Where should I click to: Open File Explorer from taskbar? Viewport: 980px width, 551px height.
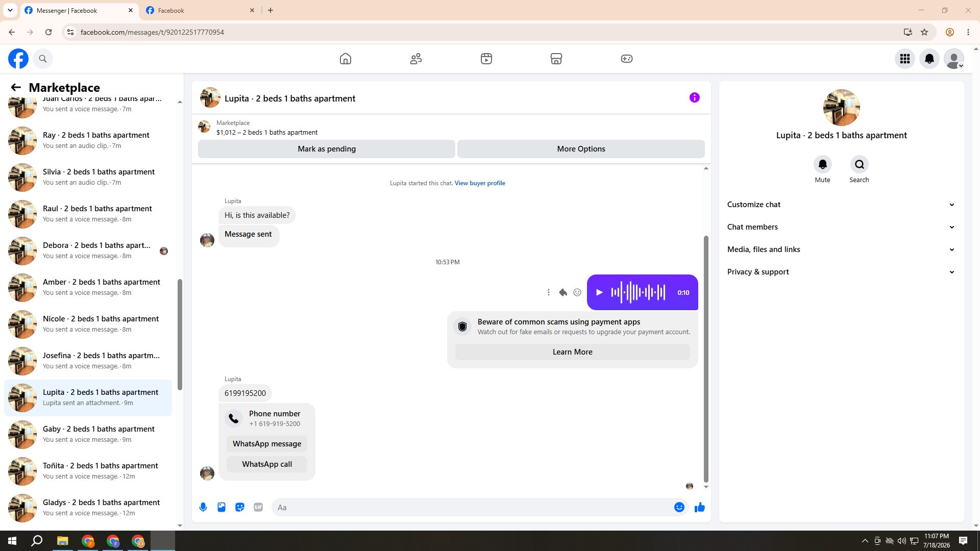coord(62,541)
